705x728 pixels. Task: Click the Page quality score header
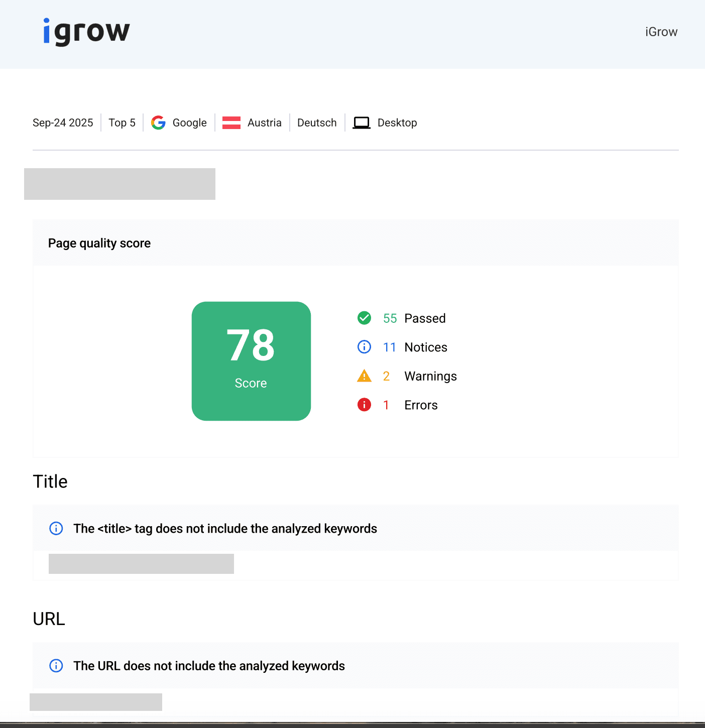click(x=99, y=244)
